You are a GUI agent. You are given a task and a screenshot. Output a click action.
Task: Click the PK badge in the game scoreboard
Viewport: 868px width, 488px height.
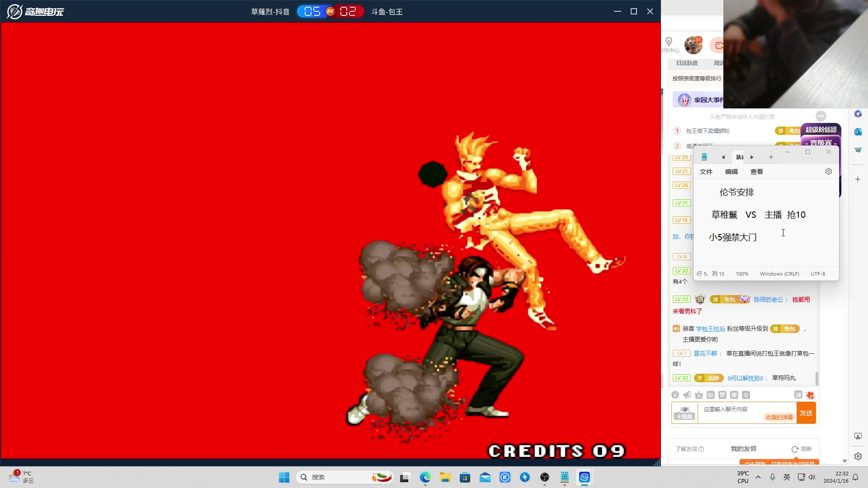tap(330, 11)
